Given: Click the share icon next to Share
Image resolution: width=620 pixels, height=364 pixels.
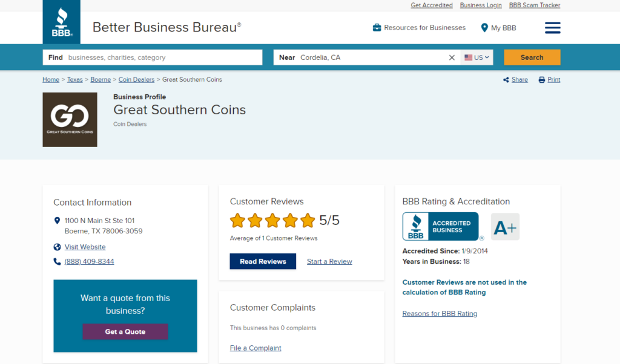Looking at the screenshot, I should point(506,80).
